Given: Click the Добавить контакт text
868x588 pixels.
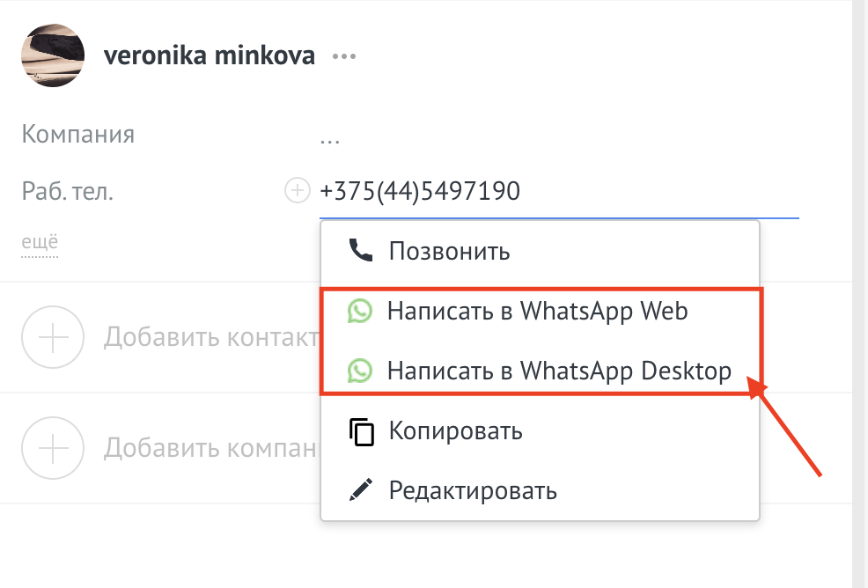Looking at the screenshot, I should coord(210,337).
